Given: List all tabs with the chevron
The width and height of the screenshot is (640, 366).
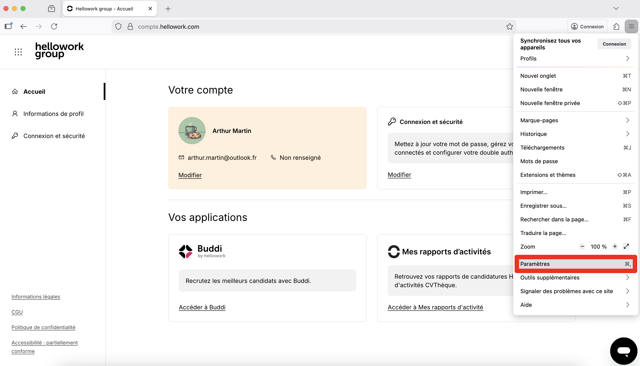Looking at the screenshot, I should pyautogui.click(x=616, y=9).
